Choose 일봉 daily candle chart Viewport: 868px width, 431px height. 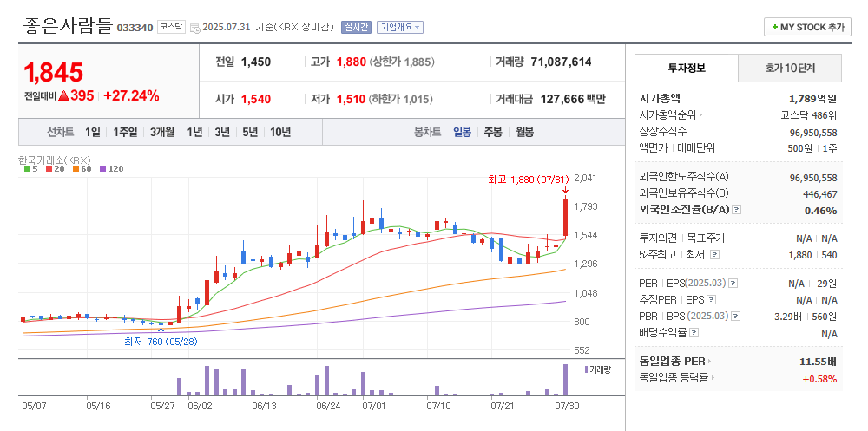[463, 132]
